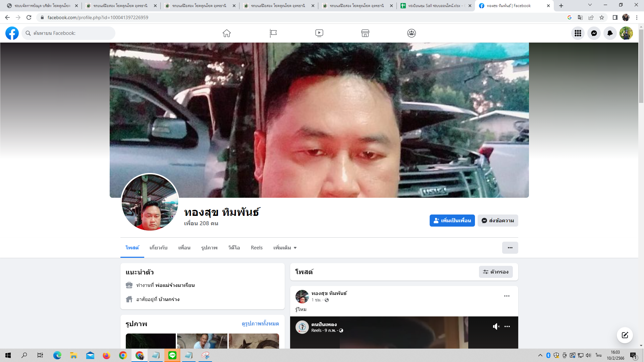Click ดูรูปภาพทั้งหมด link

(x=260, y=324)
